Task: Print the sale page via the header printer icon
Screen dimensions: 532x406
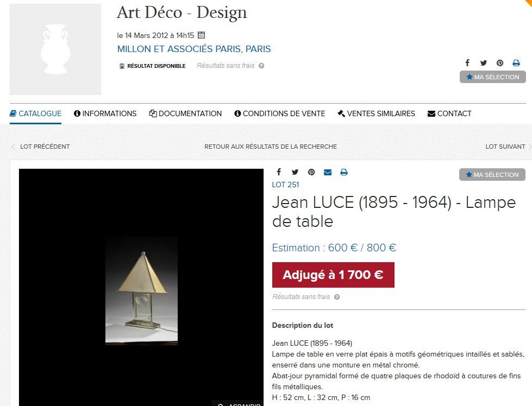Action: pyautogui.click(x=516, y=63)
